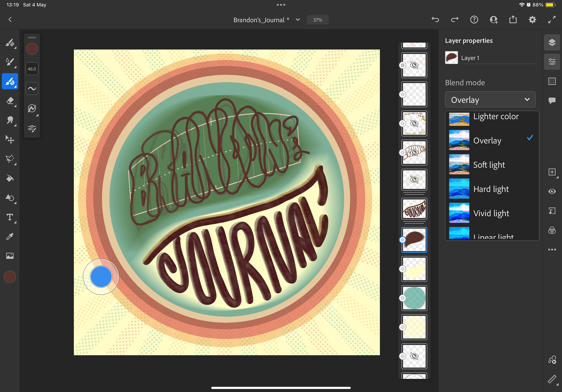Viewport: 562px width, 392px height.
Task: Select the Smudge tool
Action: point(10,120)
